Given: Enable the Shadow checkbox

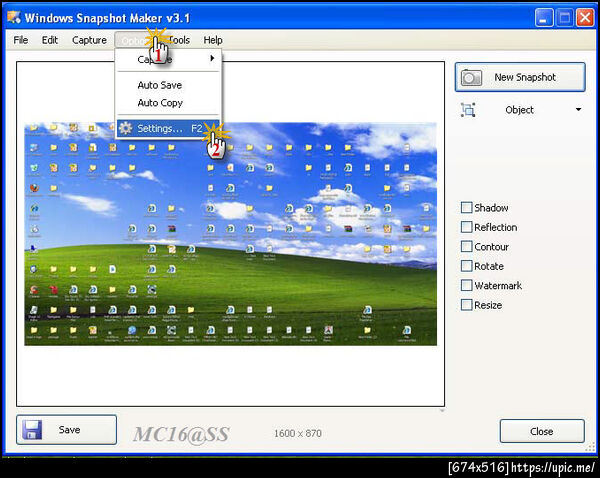Looking at the screenshot, I should tap(466, 208).
